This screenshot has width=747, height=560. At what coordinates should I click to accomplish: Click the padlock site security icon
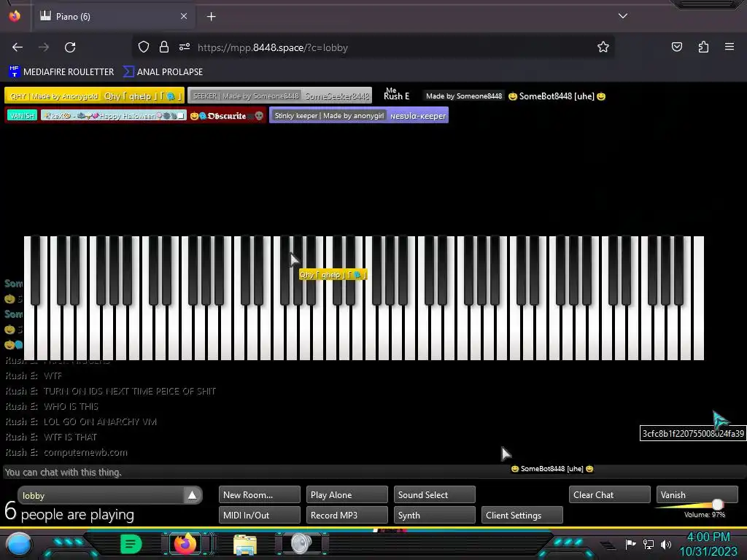click(x=164, y=47)
